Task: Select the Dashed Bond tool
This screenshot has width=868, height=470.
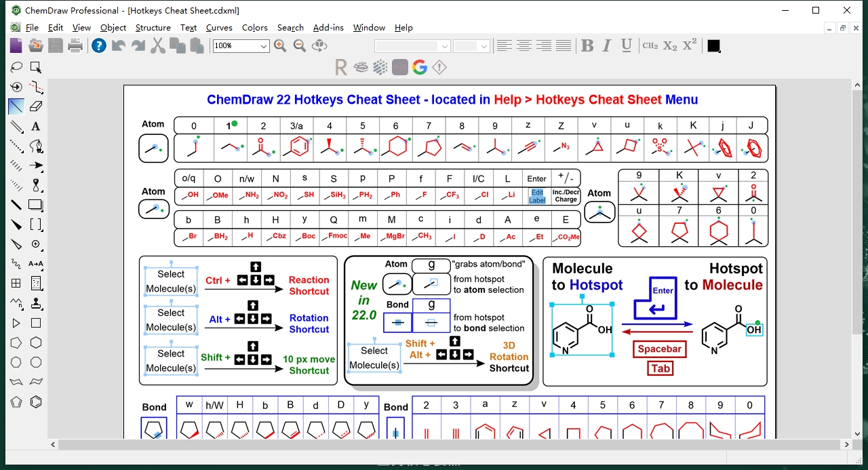Action: 16,146
